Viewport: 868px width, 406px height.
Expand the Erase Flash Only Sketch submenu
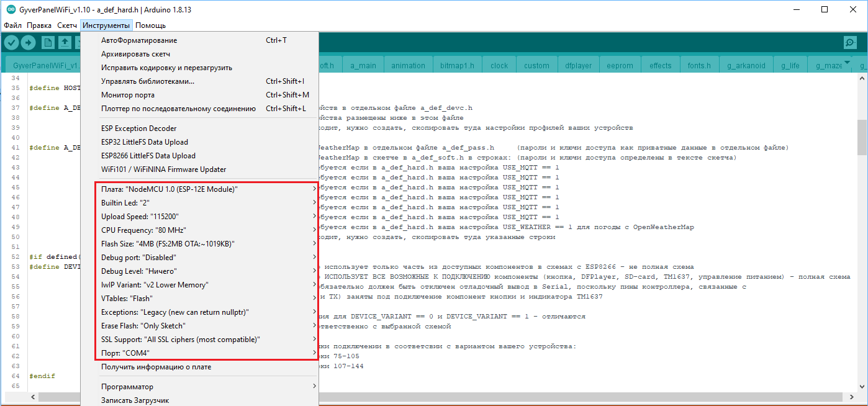click(199, 325)
